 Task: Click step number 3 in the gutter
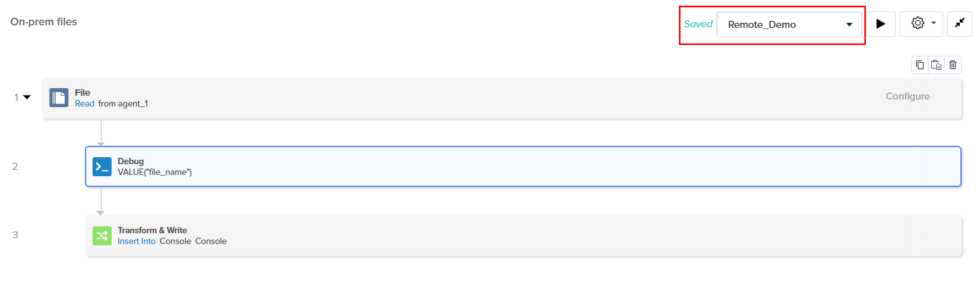click(x=15, y=235)
